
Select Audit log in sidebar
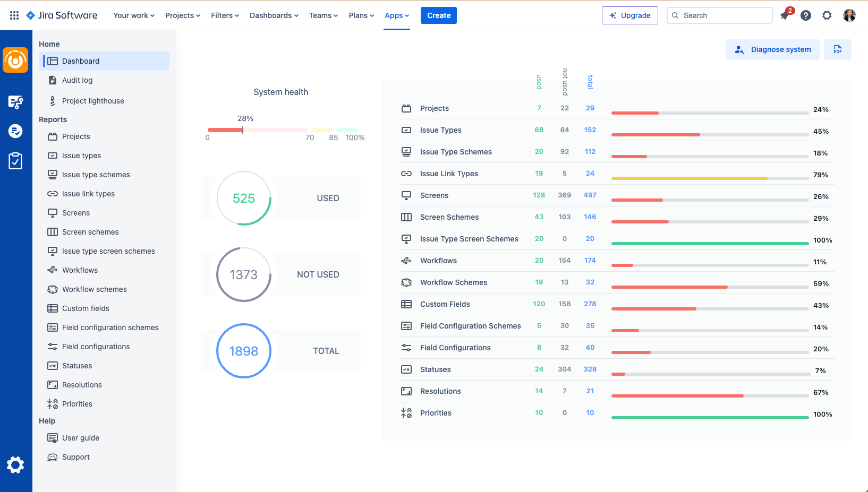[x=78, y=80]
